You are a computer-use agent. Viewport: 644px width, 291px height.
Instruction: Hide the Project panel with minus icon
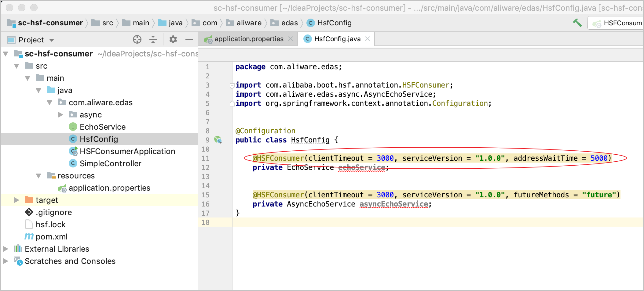pos(189,39)
